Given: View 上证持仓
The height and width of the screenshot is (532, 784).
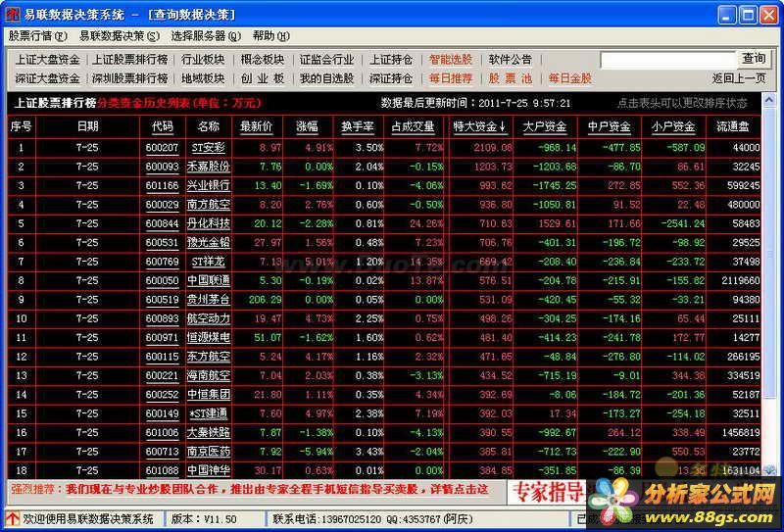Looking at the screenshot, I should [391, 60].
